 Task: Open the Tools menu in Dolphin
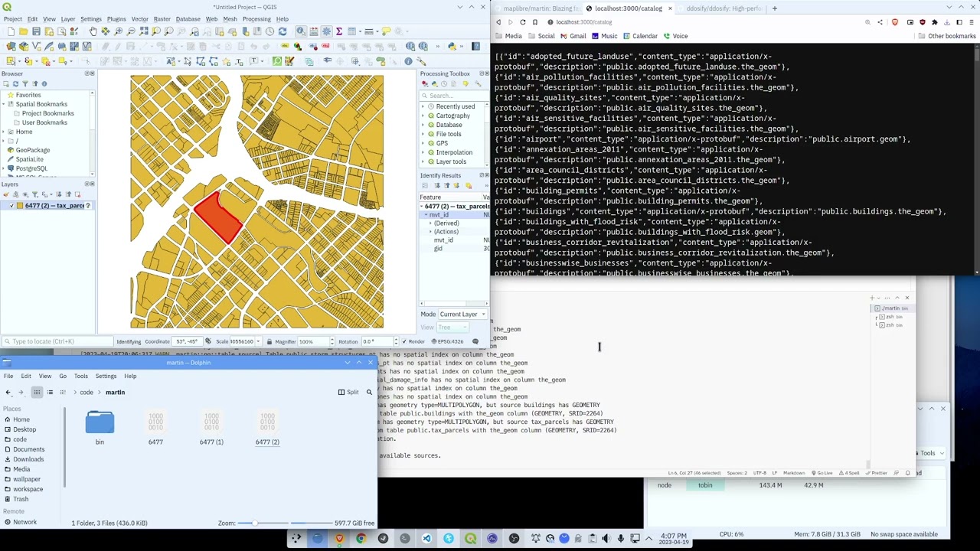click(x=80, y=376)
